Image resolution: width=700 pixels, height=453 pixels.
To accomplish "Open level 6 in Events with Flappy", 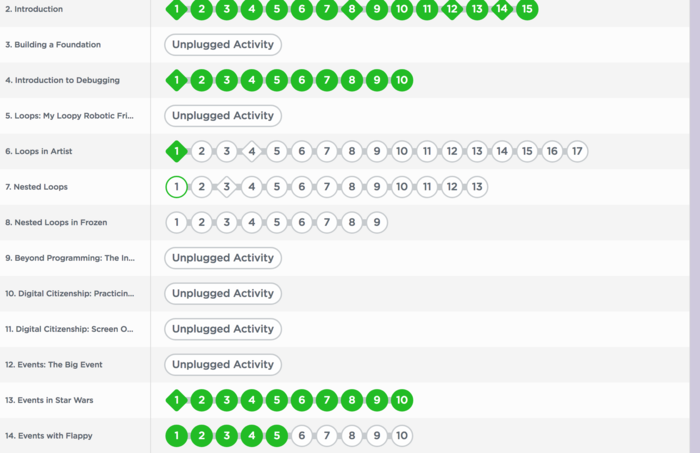I will [301, 436].
